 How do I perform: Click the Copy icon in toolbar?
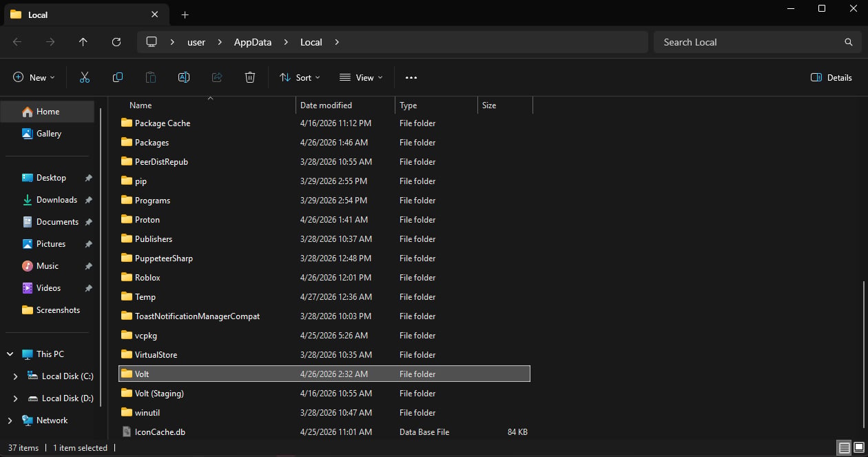point(118,77)
